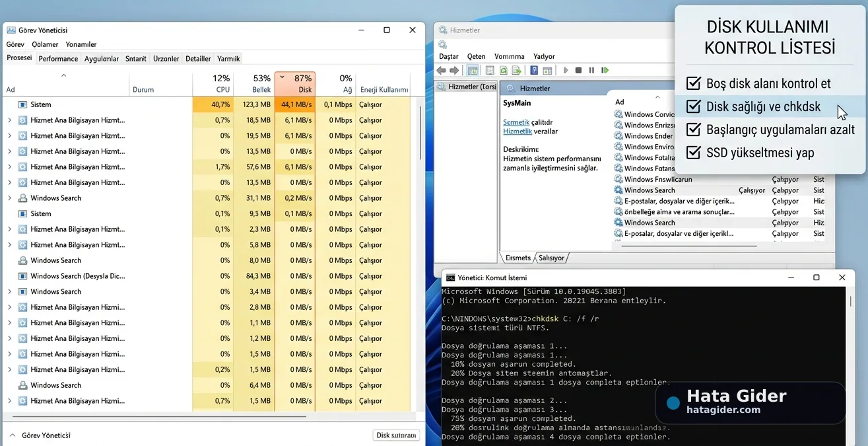This screenshot has height=446, width=868.
Task: Click Task Manager vertical scrollbar thumb
Action: click(420, 132)
